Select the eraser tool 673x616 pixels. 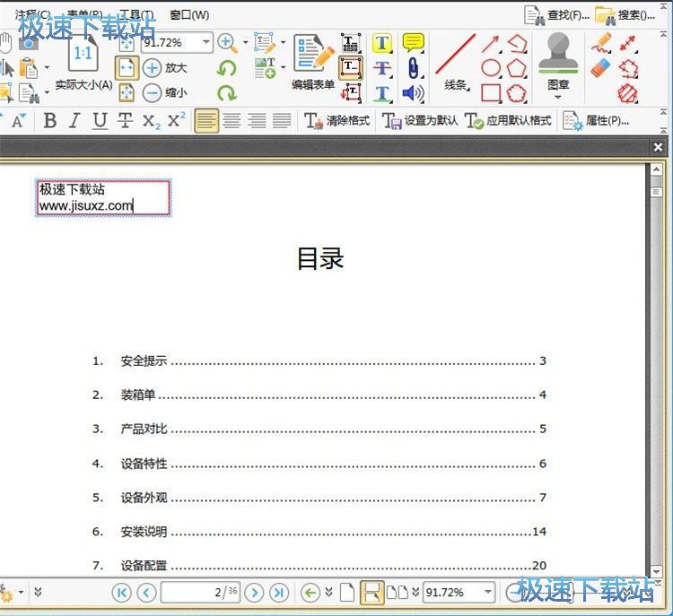(x=601, y=68)
